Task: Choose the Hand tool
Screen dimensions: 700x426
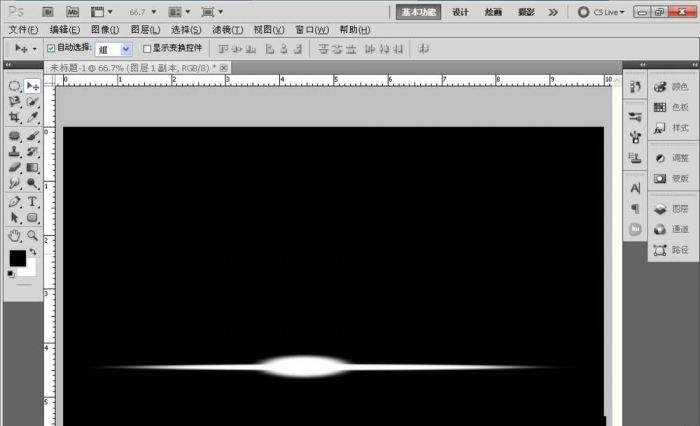Action: [x=14, y=236]
